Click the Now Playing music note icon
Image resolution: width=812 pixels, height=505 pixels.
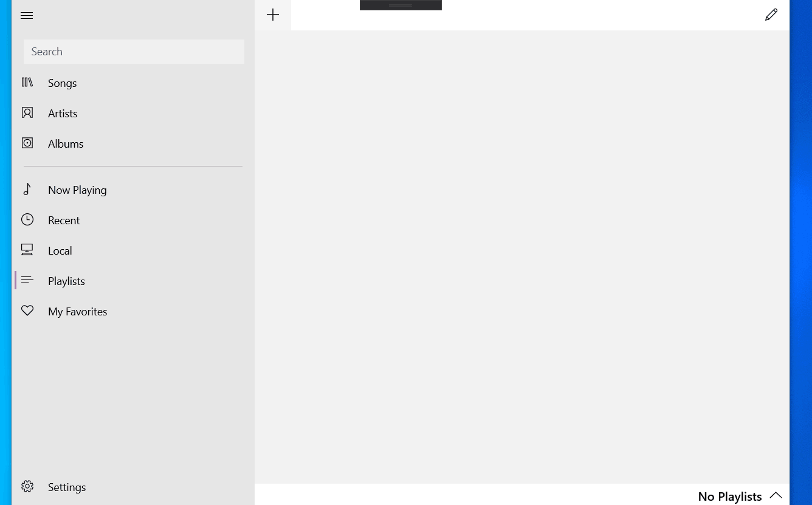click(x=27, y=189)
